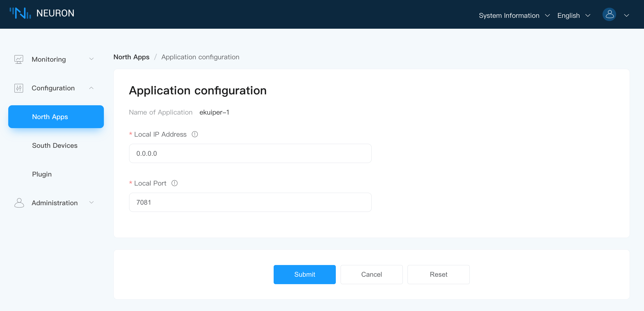
Task: Click the Local Port input field
Action: (x=250, y=202)
